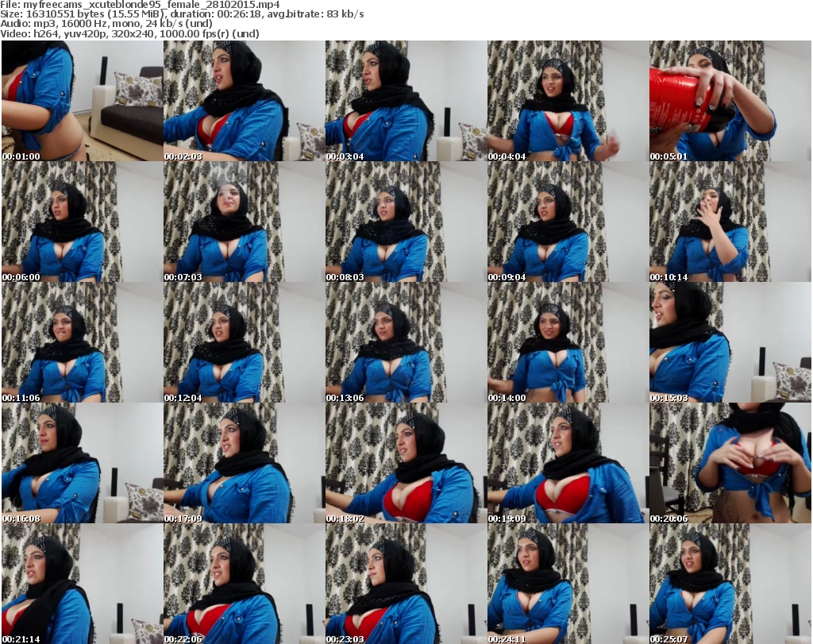Screen dimensions: 813x644
Task: Select the thumbnail frame stamped 00:14:00
Action: (x=568, y=342)
